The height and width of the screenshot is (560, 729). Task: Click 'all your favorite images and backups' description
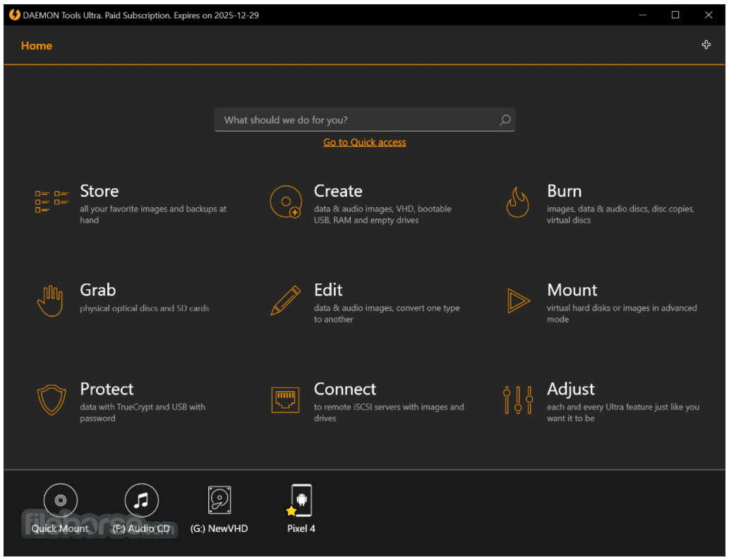point(153,214)
